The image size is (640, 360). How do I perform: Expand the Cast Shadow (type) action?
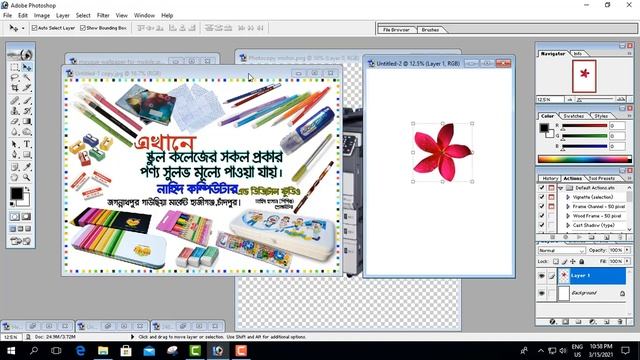click(x=568, y=225)
